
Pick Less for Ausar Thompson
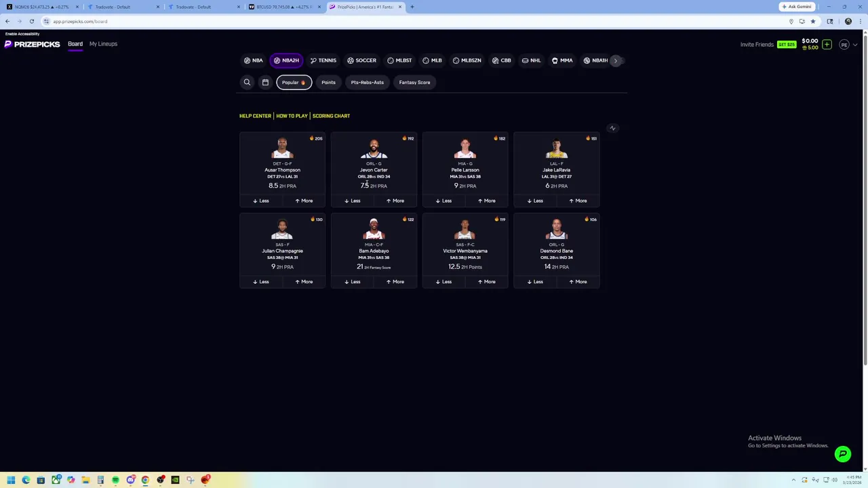coord(260,201)
